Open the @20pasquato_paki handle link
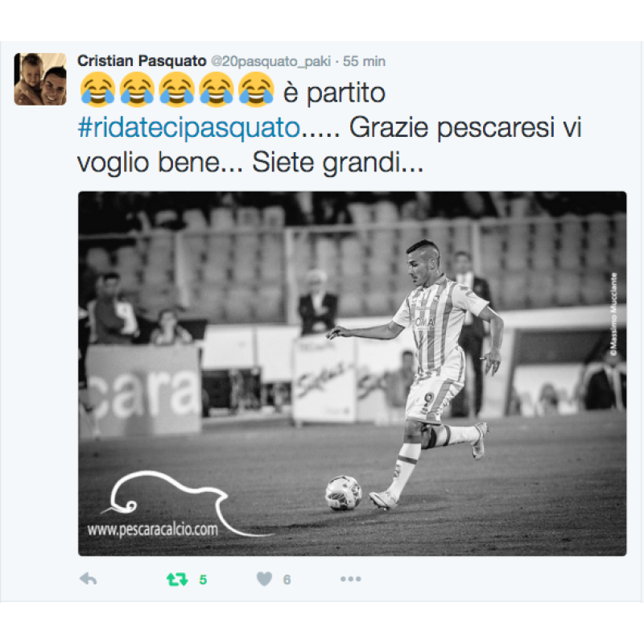644x644 pixels. 270,62
